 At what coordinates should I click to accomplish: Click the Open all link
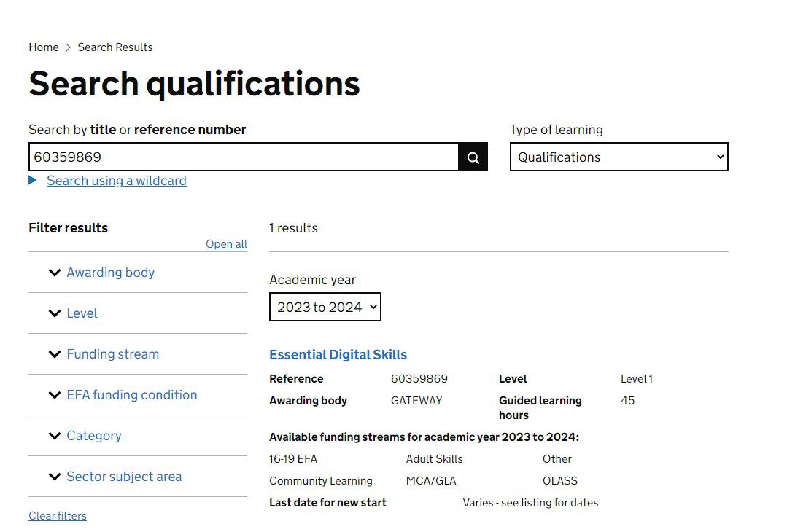(x=226, y=243)
